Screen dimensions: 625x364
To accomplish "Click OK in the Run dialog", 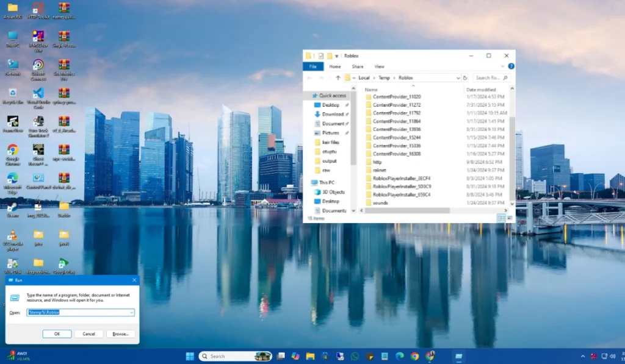I will [57, 334].
